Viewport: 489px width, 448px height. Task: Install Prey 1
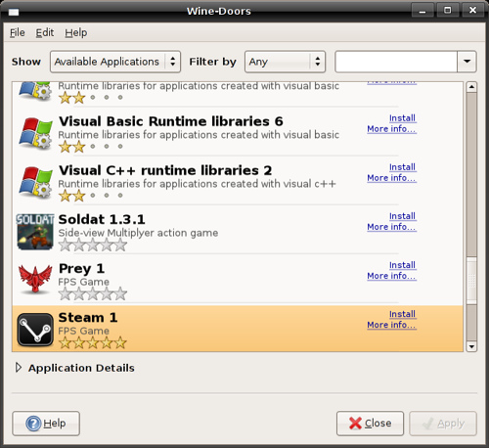click(x=402, y=265)
